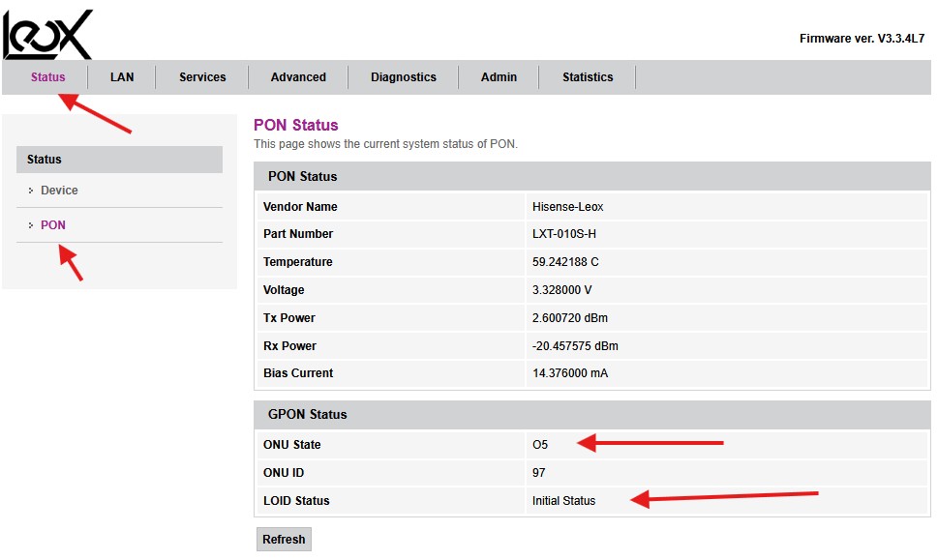
Task: Click the Rx Power value -20.457575 dBm
Action: coord(575,346)
